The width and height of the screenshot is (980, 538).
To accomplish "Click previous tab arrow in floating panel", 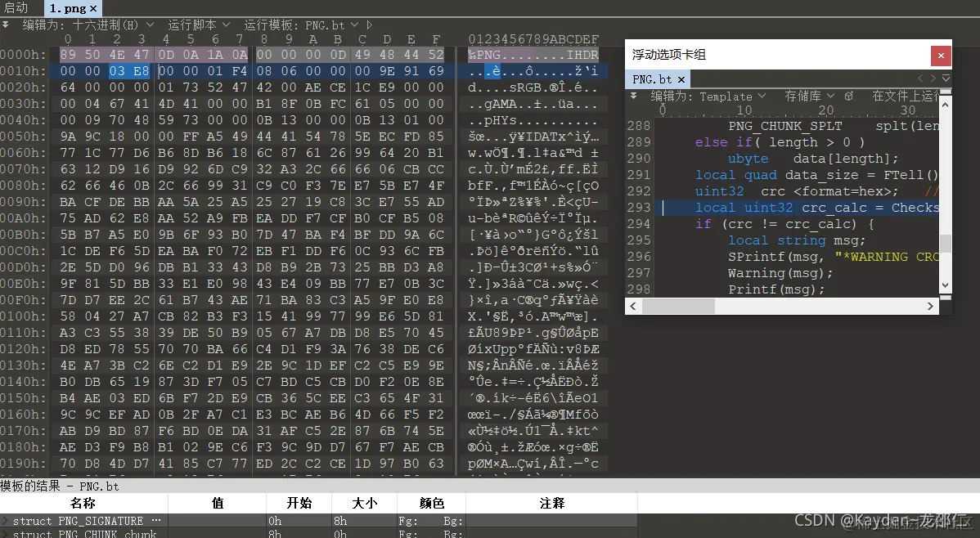I will click(920, 78).
